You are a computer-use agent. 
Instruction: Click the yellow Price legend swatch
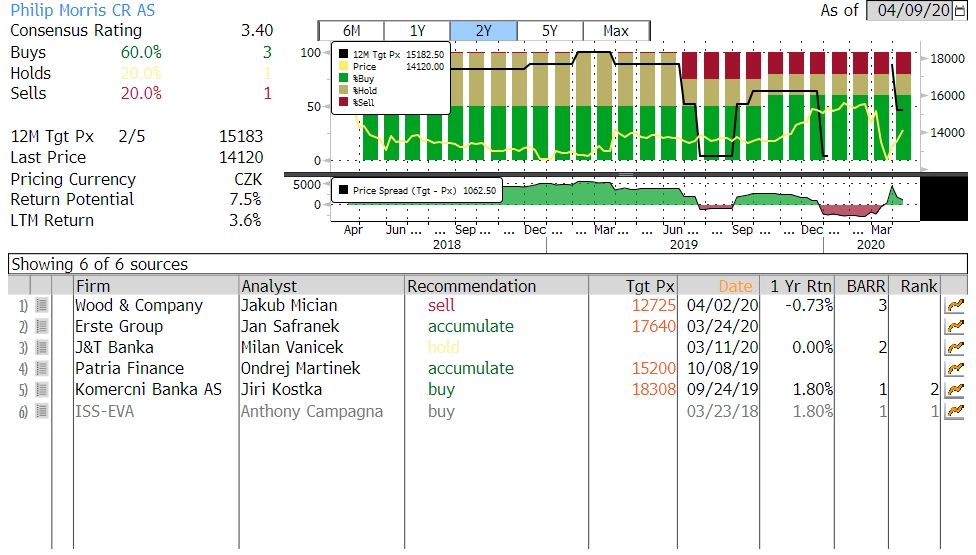point(343,66)
